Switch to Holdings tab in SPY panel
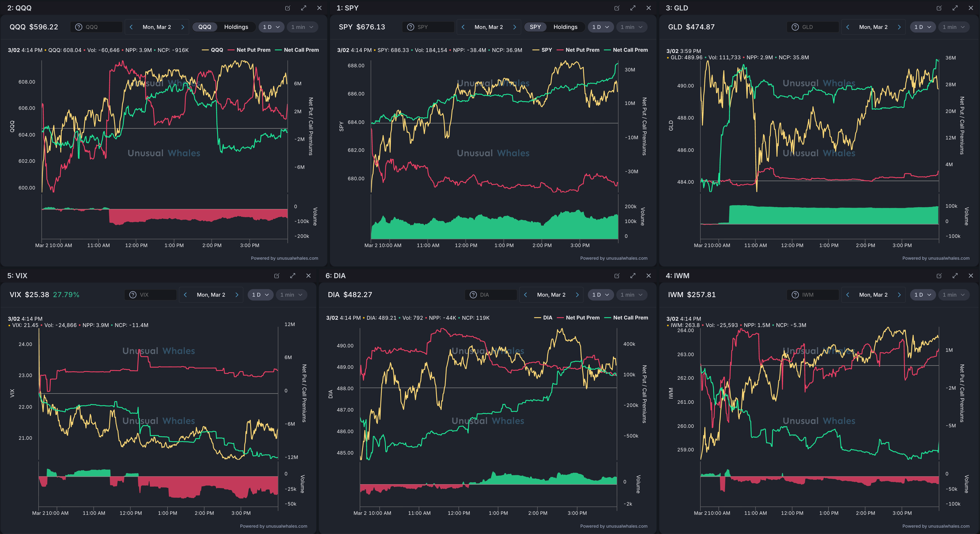This screenshot has width=980, height=534. [565, 27]
